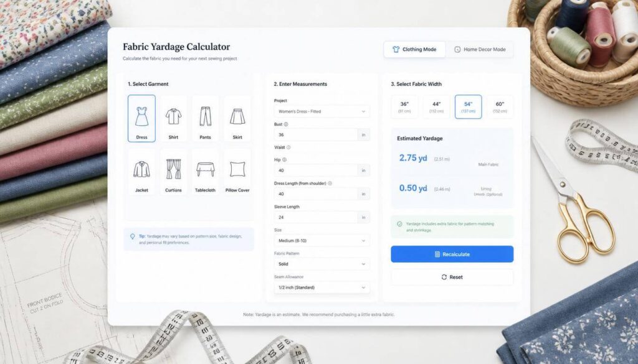The image size is (638, 364).
Task: Click the Main Fabric label
Action: 488,164
